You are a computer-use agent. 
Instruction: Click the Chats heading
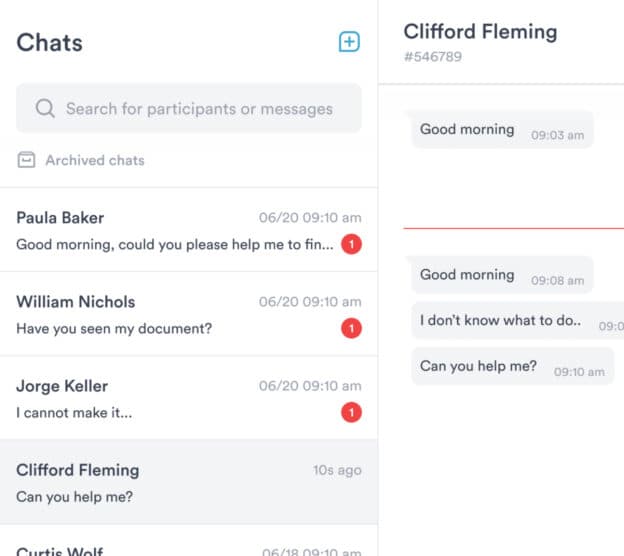click(x=50, y=43)
